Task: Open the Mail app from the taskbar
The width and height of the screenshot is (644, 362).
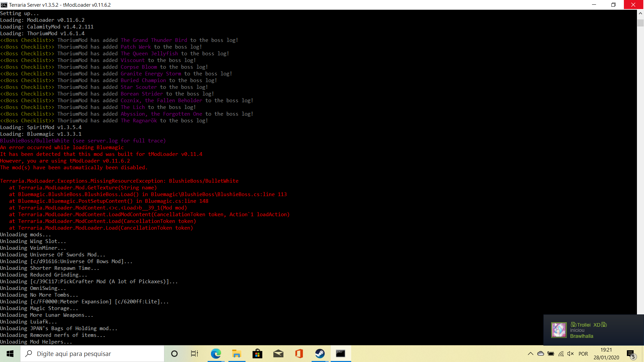Action: click(278, 354)
